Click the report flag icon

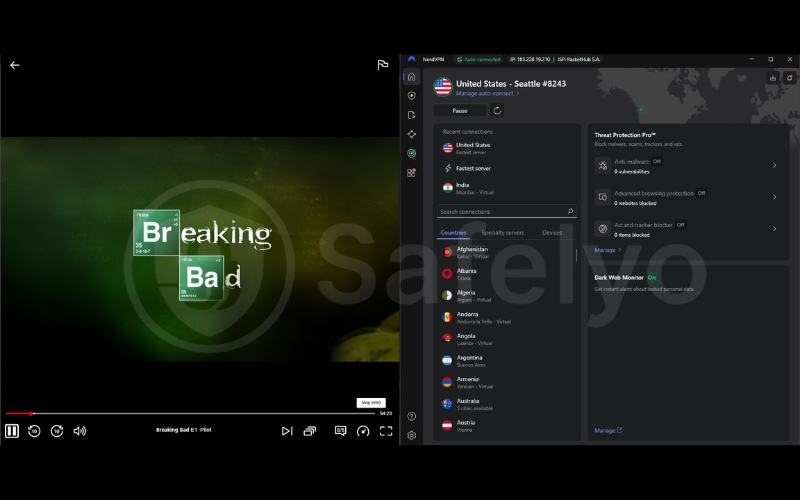tap(383, 65)
